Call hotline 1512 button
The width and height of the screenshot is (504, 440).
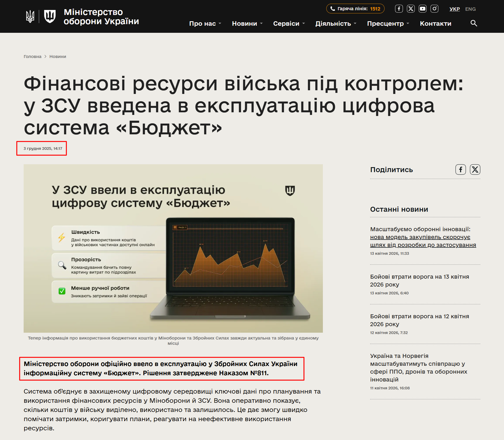(x=355, y=9)
